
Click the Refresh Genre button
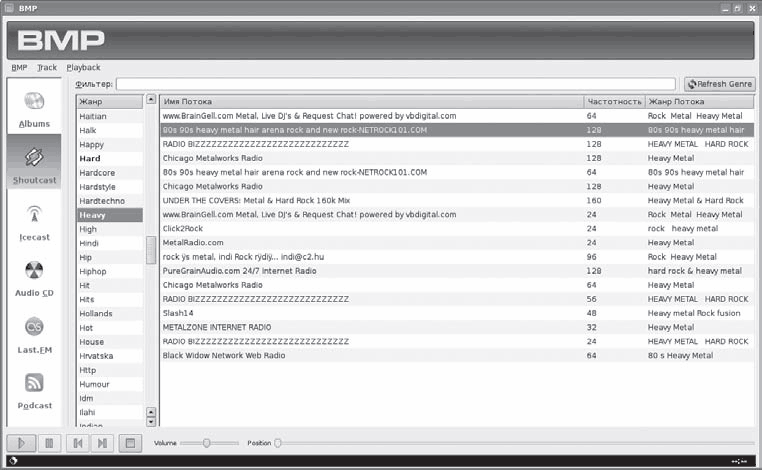coord(719,84)
